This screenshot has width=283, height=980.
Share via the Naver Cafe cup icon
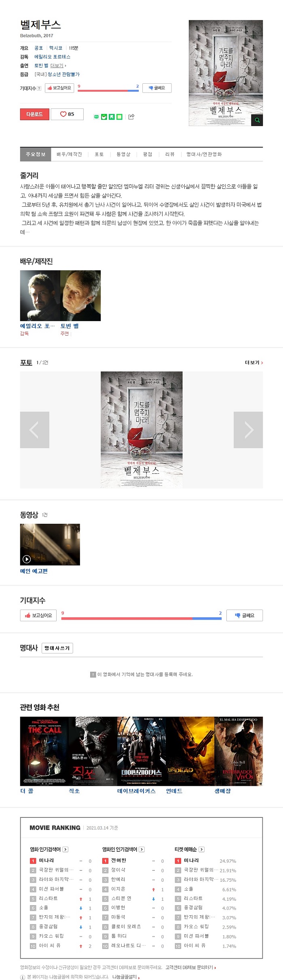[104, 117]
